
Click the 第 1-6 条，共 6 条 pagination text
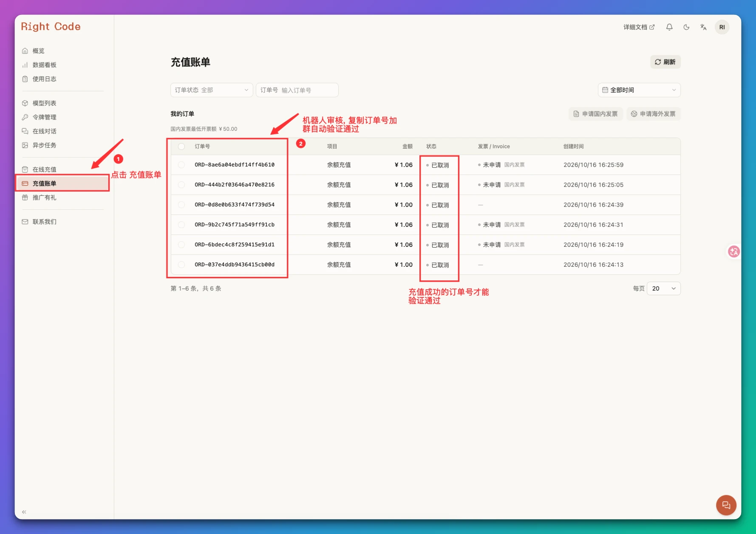point(196,288)
